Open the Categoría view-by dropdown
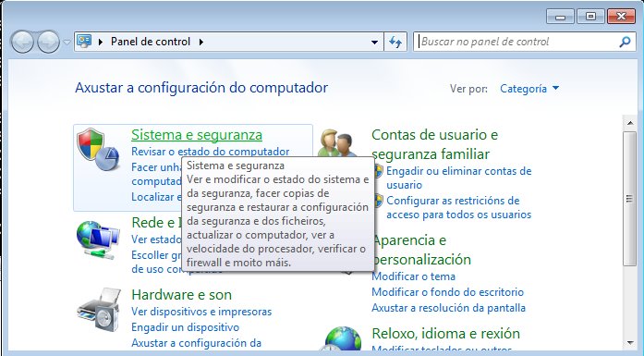The width and height of the screenshot is (644, 356). (529, 89)
